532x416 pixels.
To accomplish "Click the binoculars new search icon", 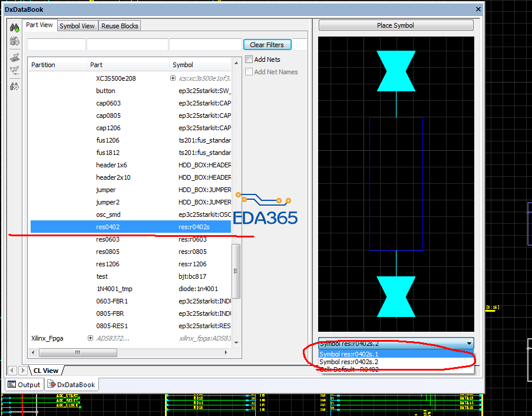I will coord(14,28).
